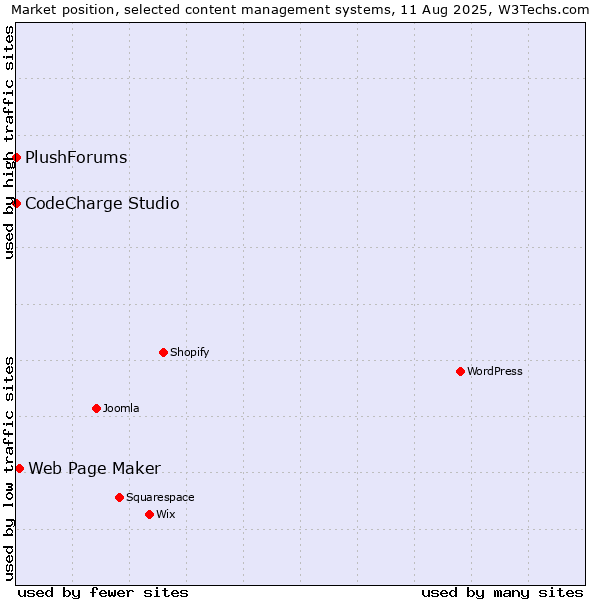Screen dimensions: 600x600
Task: Click the chart title mentioning W3Techs.com
Action: coord(300,10)
